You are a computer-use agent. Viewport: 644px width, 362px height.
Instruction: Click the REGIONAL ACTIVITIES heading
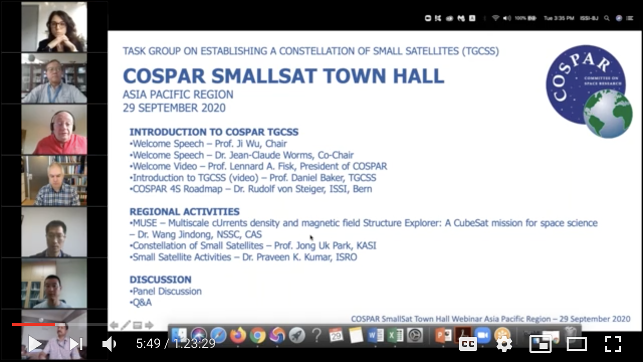click(x=184, y=212)
